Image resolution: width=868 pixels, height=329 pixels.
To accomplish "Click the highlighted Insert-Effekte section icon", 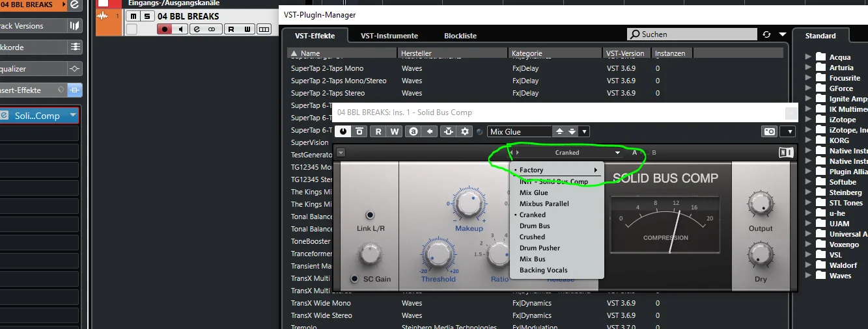I will tap(75, 90).
